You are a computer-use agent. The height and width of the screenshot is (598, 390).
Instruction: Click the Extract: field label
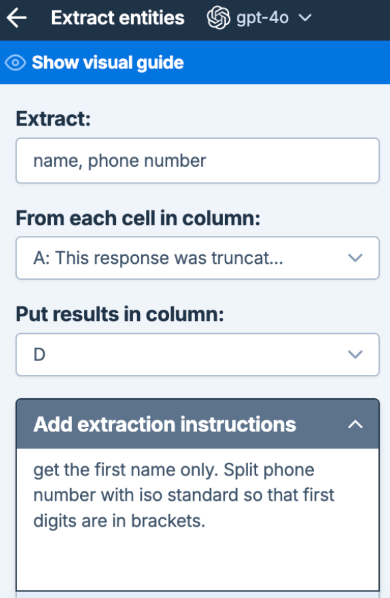[x=53, y=119]
